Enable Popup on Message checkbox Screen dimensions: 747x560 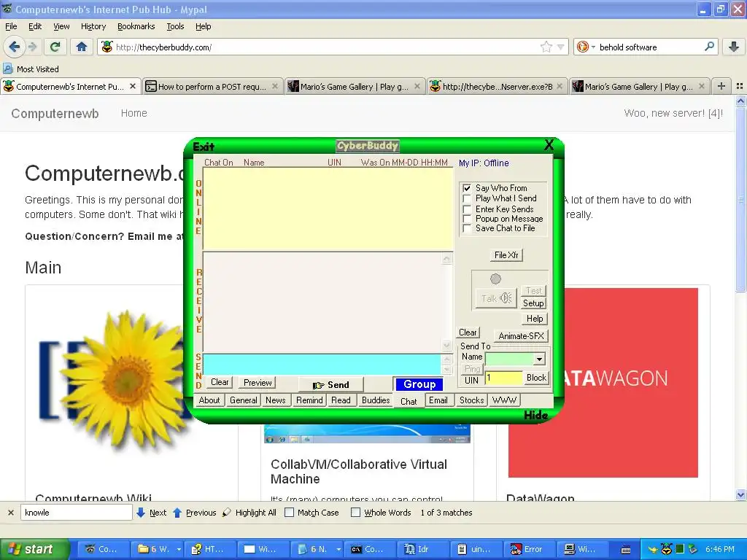(x=468, y=219)
